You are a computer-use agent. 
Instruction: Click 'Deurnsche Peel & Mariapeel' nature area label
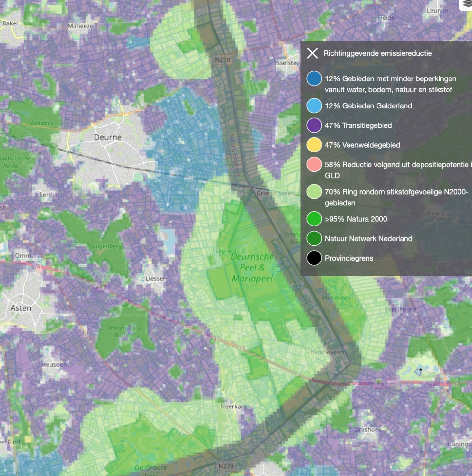coord(252,268)
